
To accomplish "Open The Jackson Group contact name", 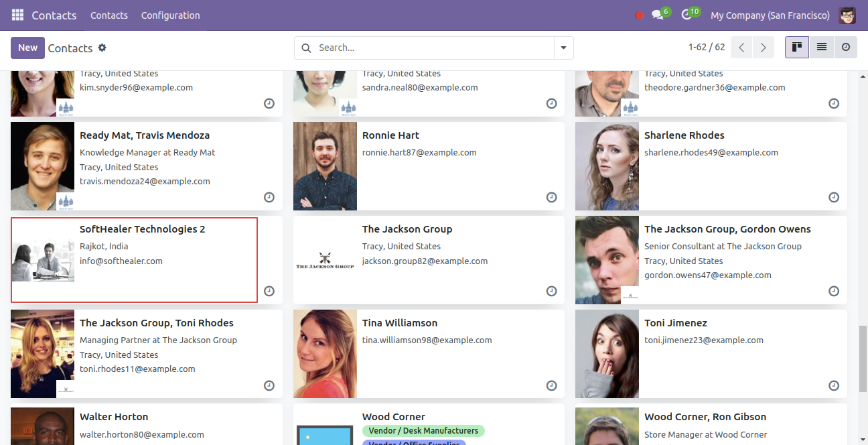I will (x=407, y=229).
